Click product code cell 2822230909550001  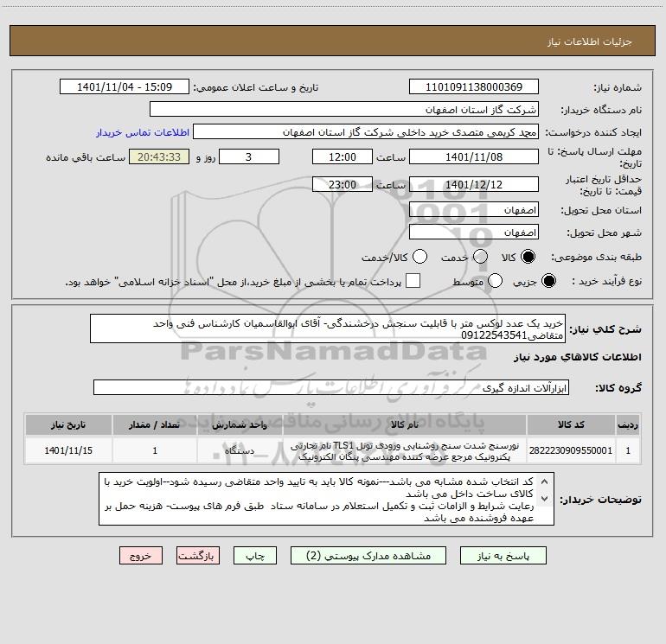tap(571, 450)
